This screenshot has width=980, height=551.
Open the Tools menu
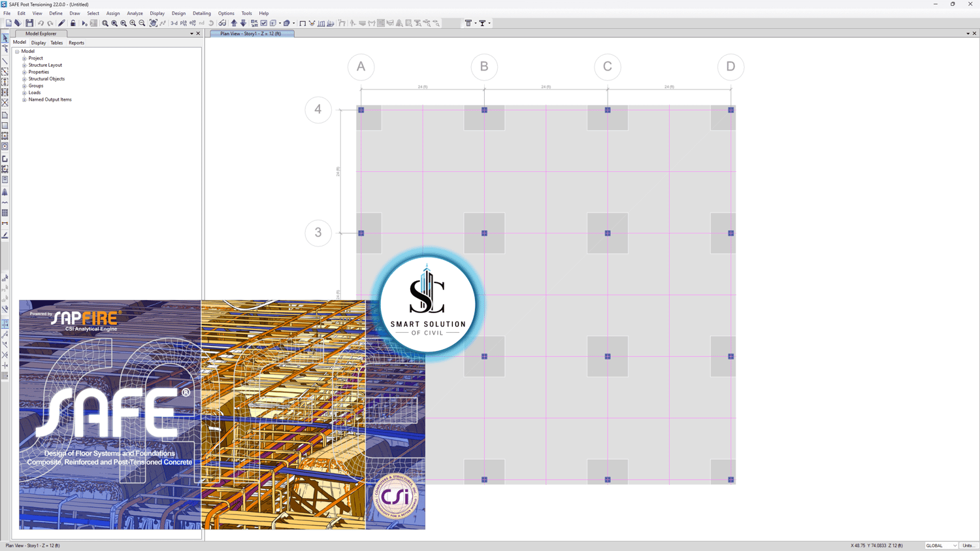click(246, 13)
